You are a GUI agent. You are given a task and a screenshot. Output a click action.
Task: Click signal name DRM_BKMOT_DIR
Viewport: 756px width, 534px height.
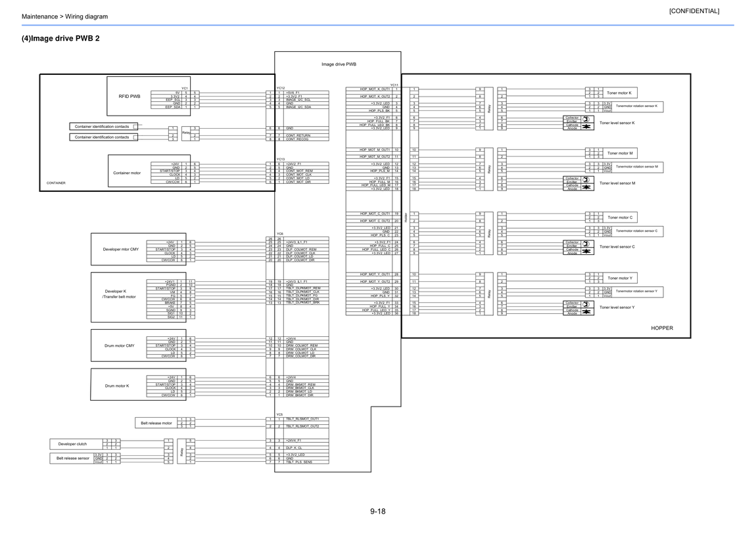[299, 395]
